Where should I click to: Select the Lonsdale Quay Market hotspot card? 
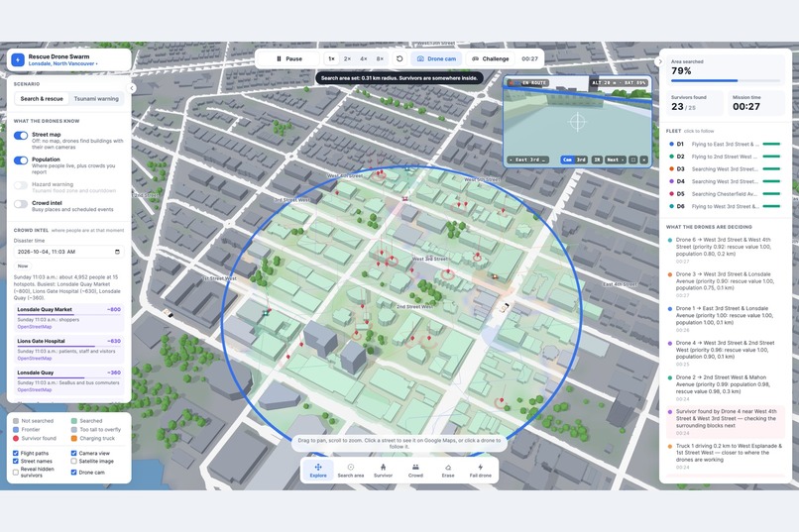[68, 318]
